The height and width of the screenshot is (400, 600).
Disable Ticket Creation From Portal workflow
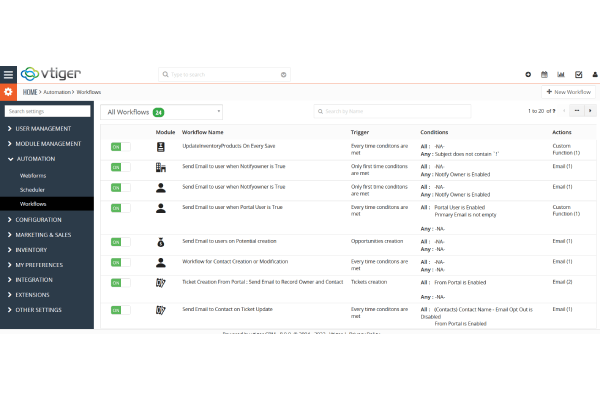tap(121, 283)
